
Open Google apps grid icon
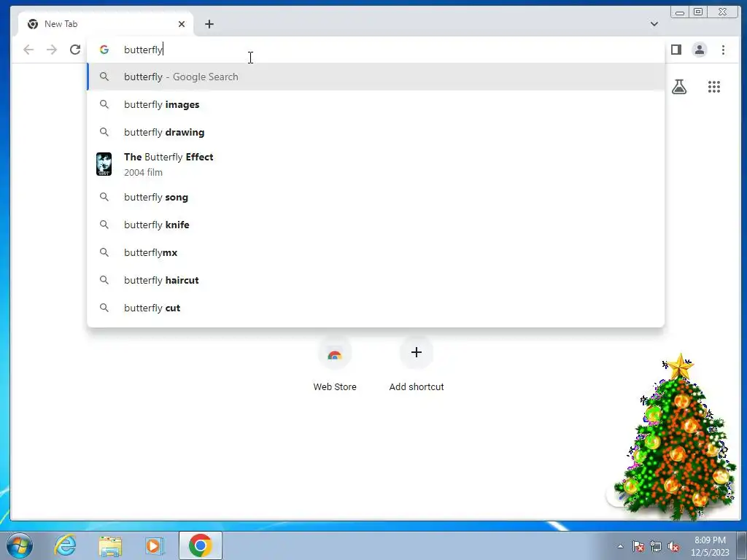pos(713,87)
